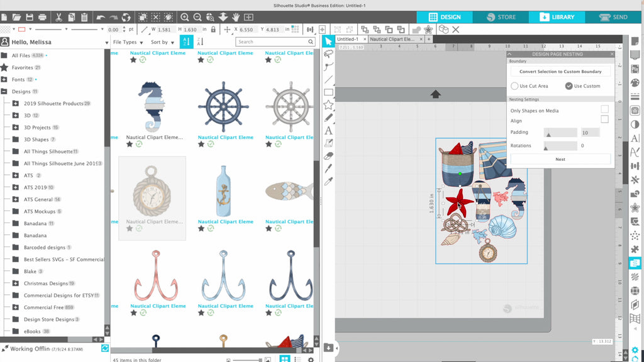Tick the Align checkbox
Image resolution: width=644 pixels, height=362 pixels.
click(x=604, y=119)
